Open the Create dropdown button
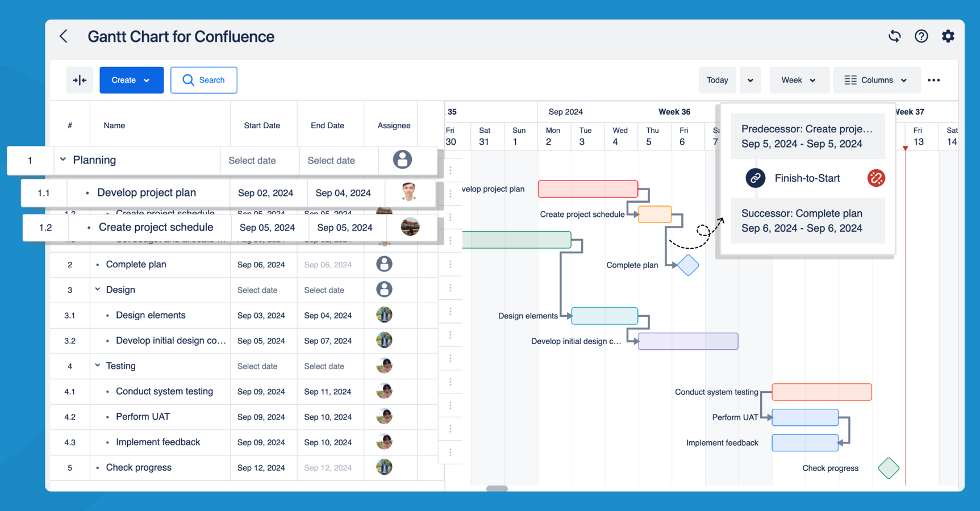 click(131, 80)
